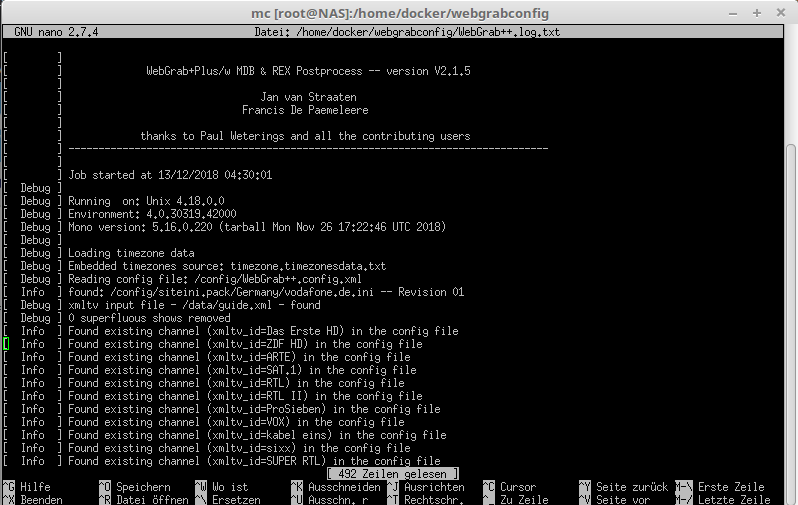Click the 'thanks to Paul Weterings' line
Screen dimensions: 798x505
click(305, 136)
